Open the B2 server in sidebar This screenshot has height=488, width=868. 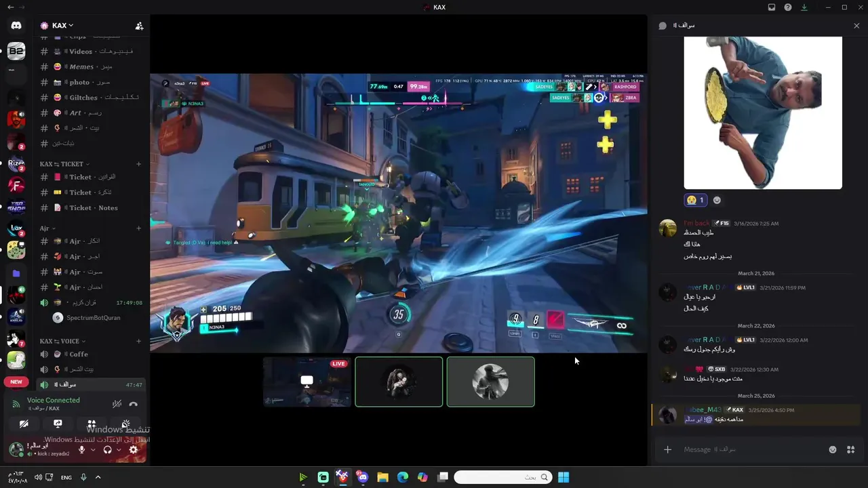pyautogui.click(x=16, y=51)
